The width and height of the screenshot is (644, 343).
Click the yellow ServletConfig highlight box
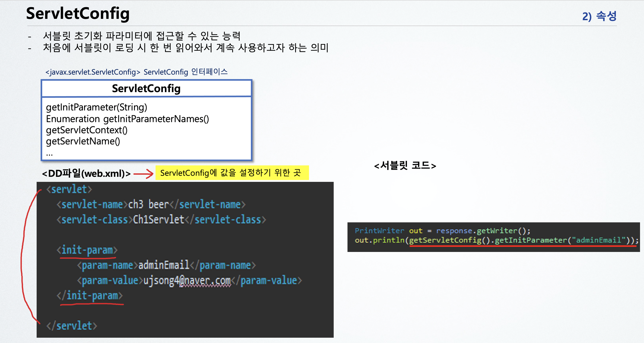coord(232,173)
